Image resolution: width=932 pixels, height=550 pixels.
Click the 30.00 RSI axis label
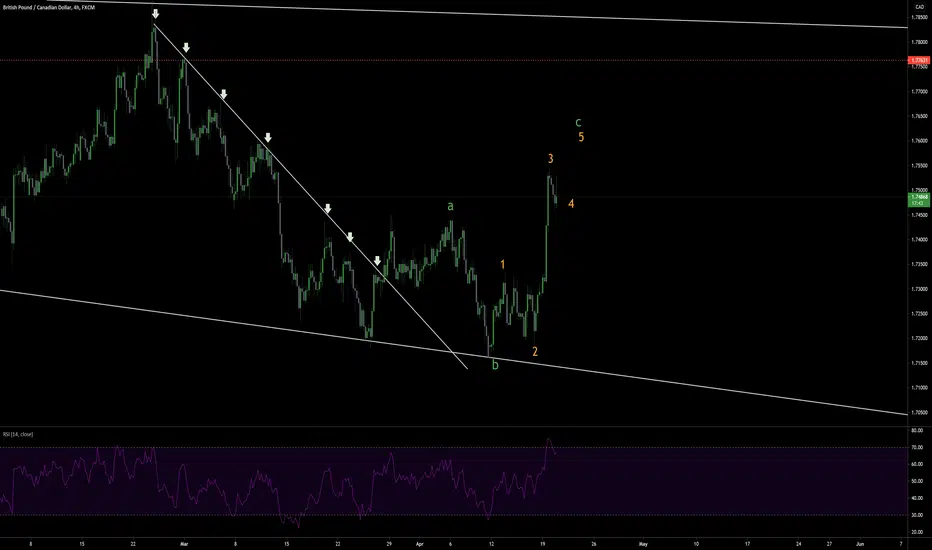click(x=917, y=515)
